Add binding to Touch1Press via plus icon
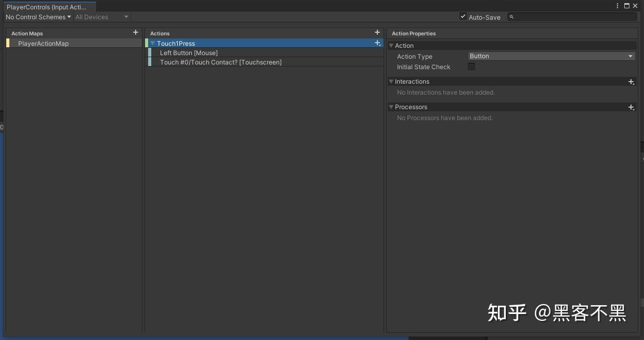Viewport: 644px width, 340px height. click(378, 43)
